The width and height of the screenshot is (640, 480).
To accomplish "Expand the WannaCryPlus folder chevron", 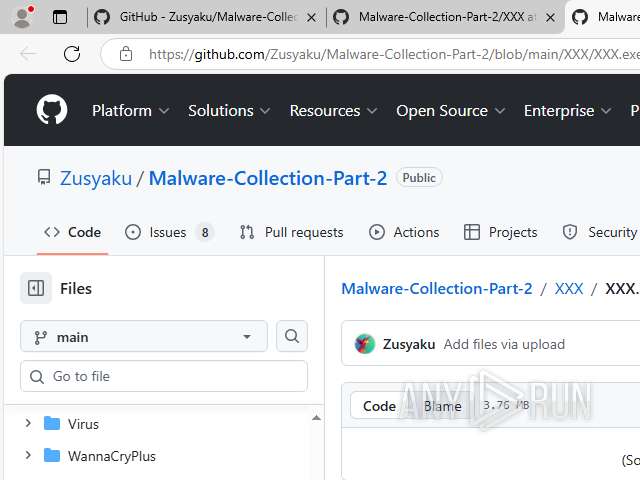I will pos(28,455).
